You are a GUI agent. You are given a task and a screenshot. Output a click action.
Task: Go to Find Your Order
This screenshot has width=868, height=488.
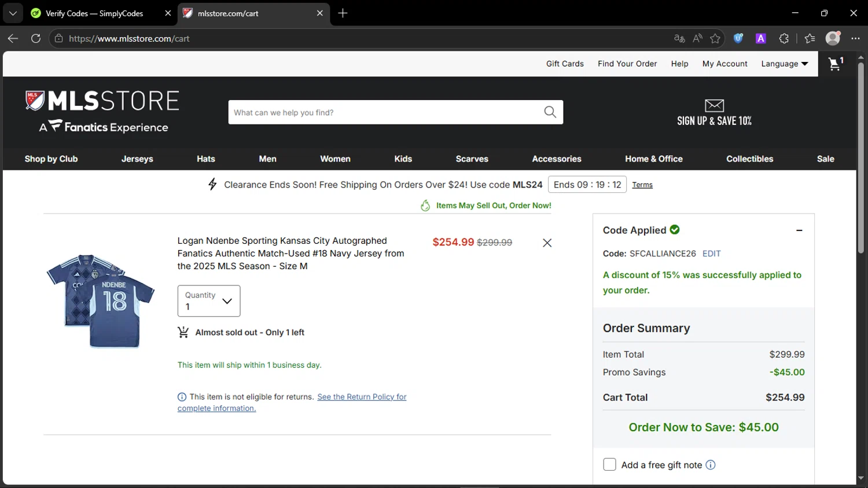pos(627,64)
